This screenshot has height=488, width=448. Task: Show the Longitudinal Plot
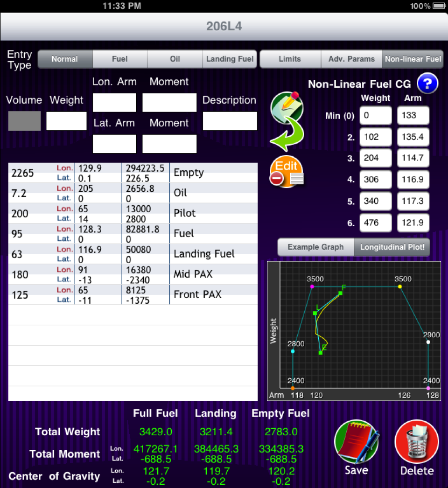[x=392, y=247]
